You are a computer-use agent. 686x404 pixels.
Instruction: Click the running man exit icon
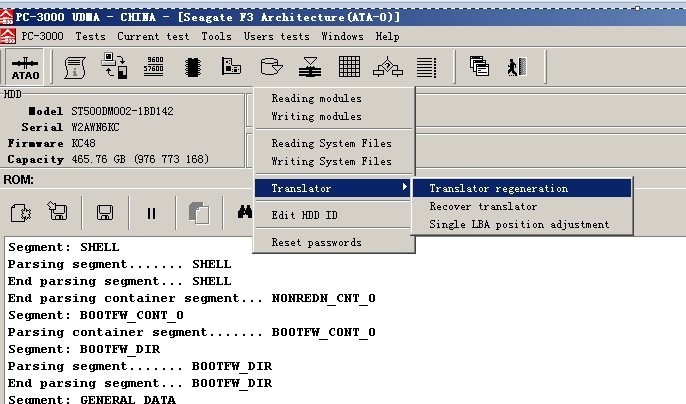517,67
